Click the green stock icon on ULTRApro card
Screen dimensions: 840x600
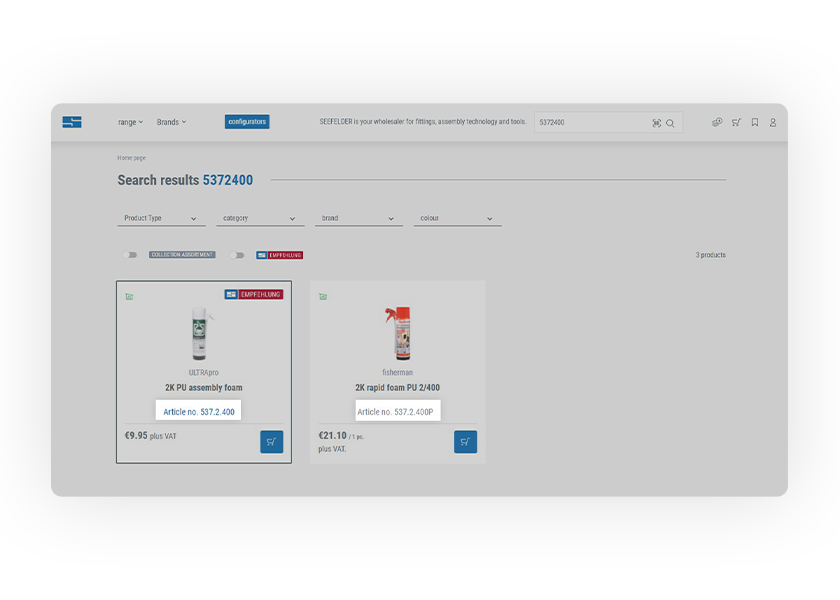point(129,297)
